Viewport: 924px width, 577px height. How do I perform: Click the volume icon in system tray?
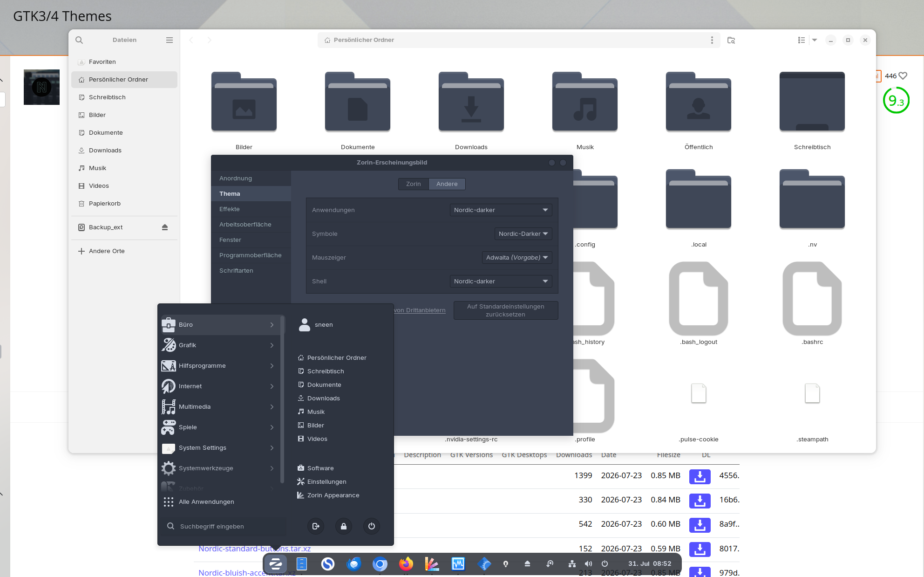pyautogui.click(x=589, y=564)
